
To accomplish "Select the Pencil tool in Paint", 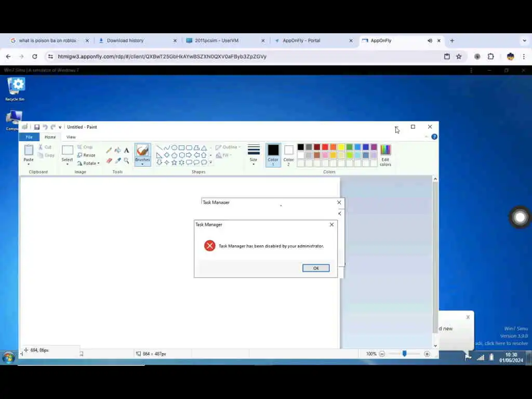I will pos(109,150).
